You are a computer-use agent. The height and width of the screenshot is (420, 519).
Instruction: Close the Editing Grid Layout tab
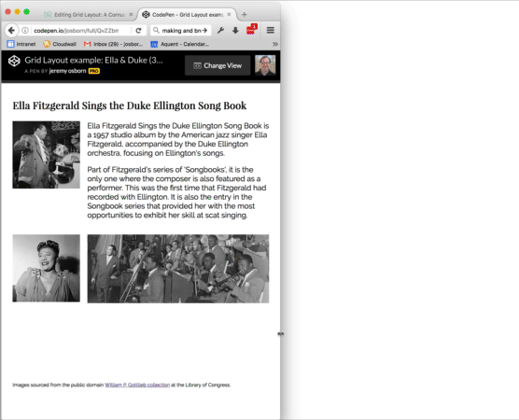tap(131, 15)
